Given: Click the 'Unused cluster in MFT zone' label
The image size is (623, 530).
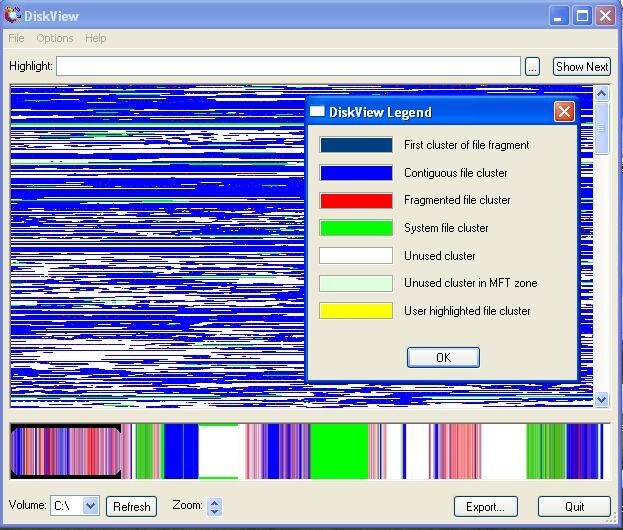Looking at the screenshot, I should point(470,283).
